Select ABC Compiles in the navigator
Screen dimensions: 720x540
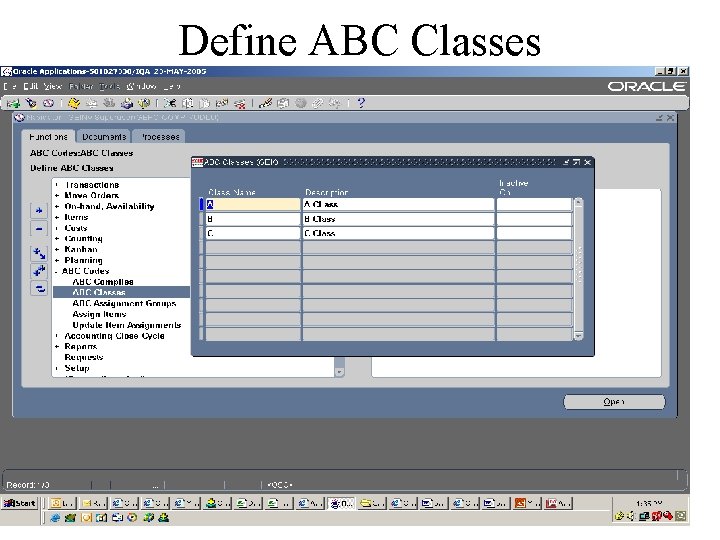[x=103, y=282]
